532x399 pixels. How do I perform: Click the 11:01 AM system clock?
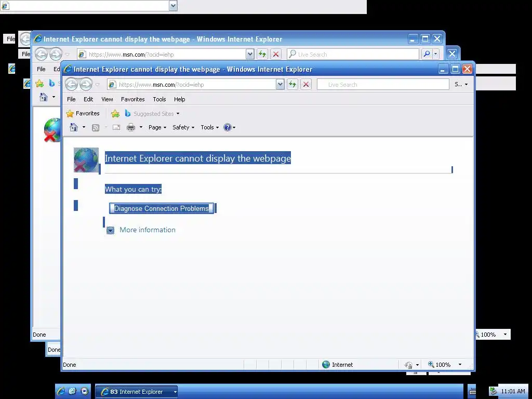[x=513, y=391]
